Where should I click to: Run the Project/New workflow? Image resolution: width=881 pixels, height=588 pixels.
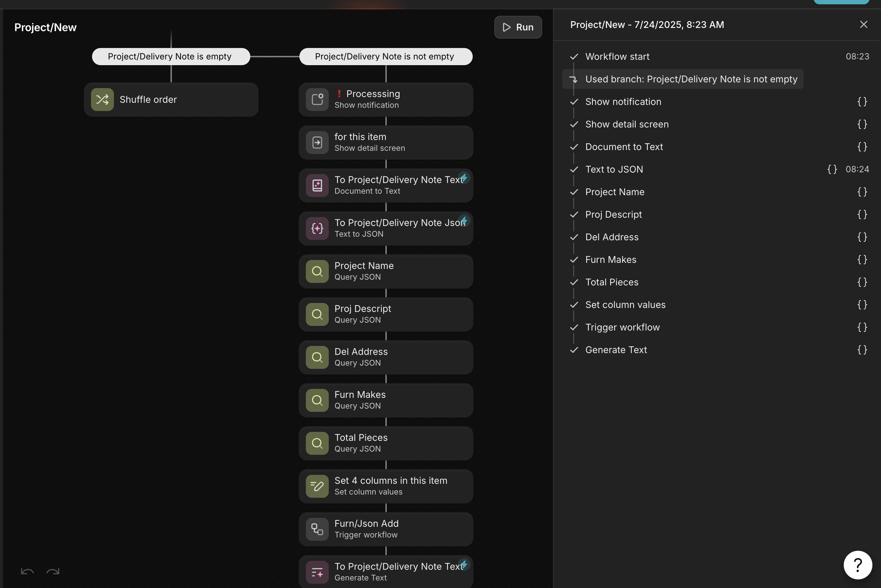tap(517, 27)
